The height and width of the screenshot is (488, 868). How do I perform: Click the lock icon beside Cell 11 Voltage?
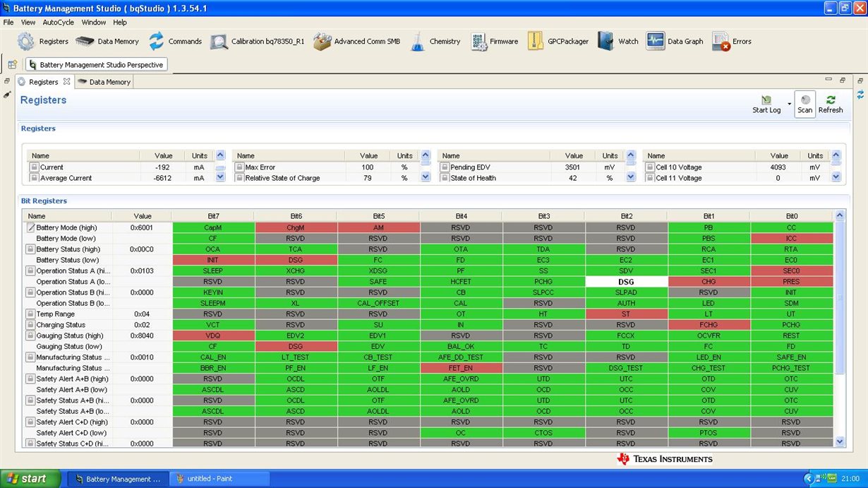click(650, 178)
